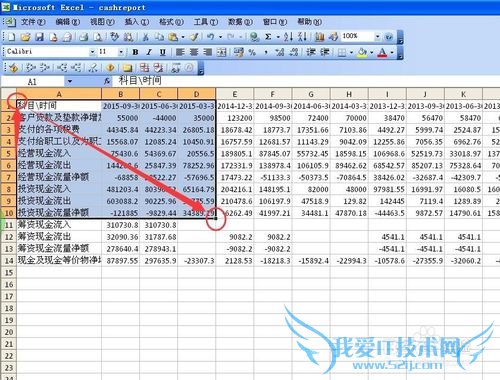This screenshot has width=500, height=380.
Task: Apply the red Font Color button
Action: click(x=382, y=52)
